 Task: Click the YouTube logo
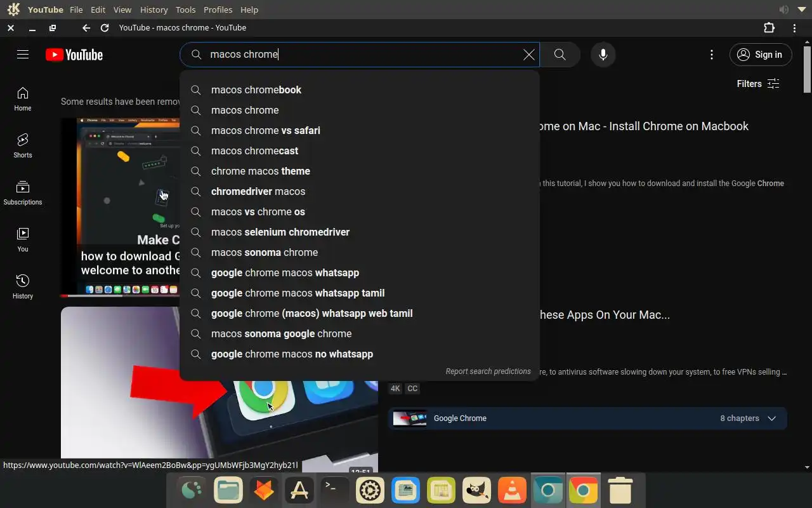(x=74, y=55)
